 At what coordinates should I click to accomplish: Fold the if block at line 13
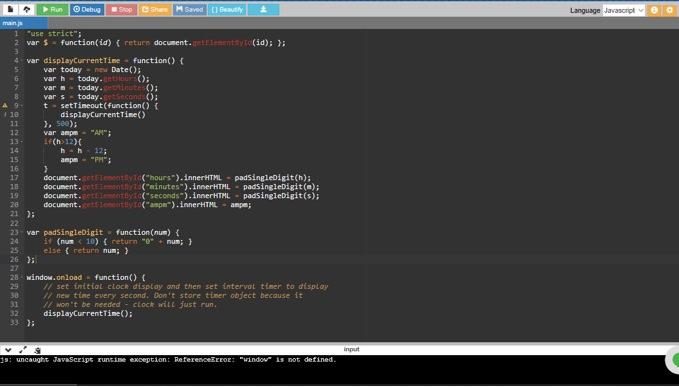[x=22, y=142]
